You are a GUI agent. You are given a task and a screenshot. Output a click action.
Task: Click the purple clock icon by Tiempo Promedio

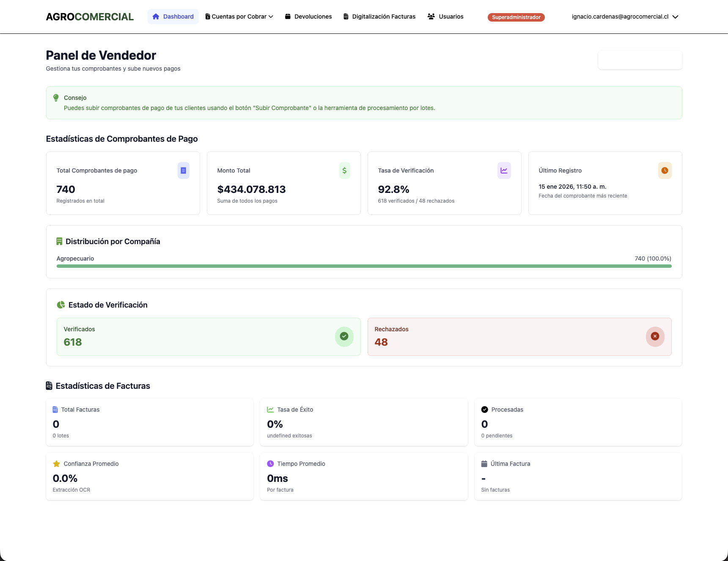point(270,464)
